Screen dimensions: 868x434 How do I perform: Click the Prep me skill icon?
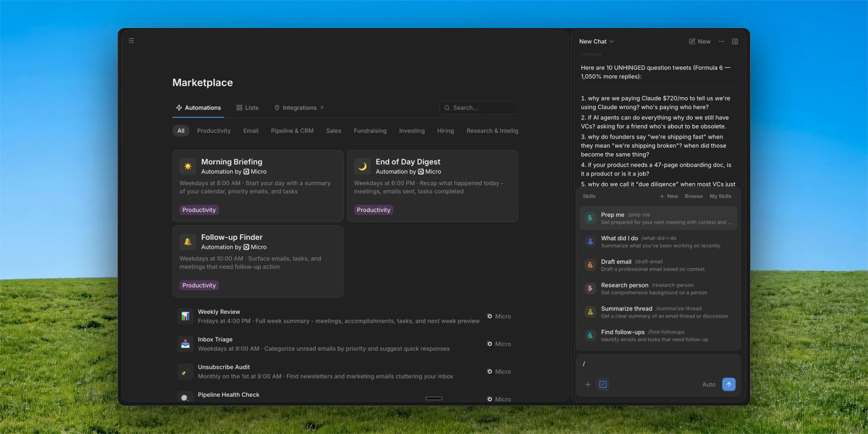[590, 218]
